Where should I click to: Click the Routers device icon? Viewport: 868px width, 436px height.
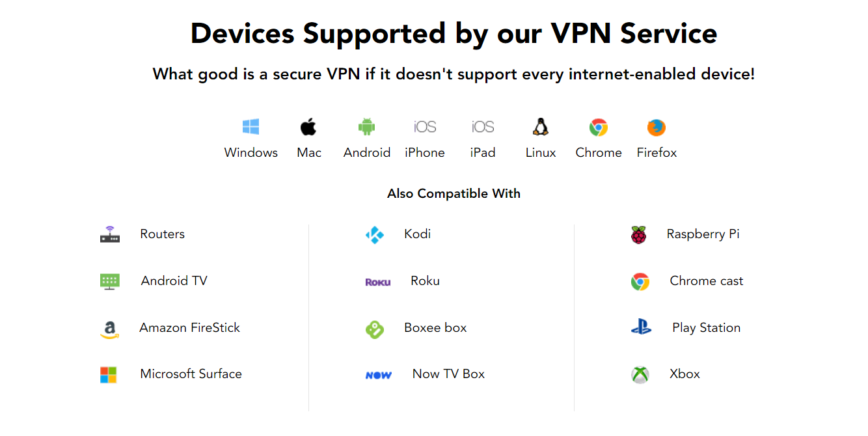[x=109, y=234]
